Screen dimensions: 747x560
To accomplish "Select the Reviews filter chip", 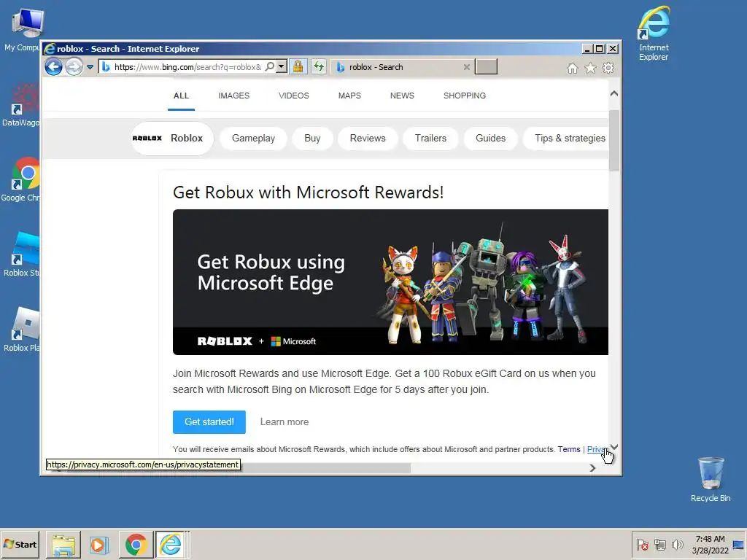I will pyautogui.click(x=368, y=138).
